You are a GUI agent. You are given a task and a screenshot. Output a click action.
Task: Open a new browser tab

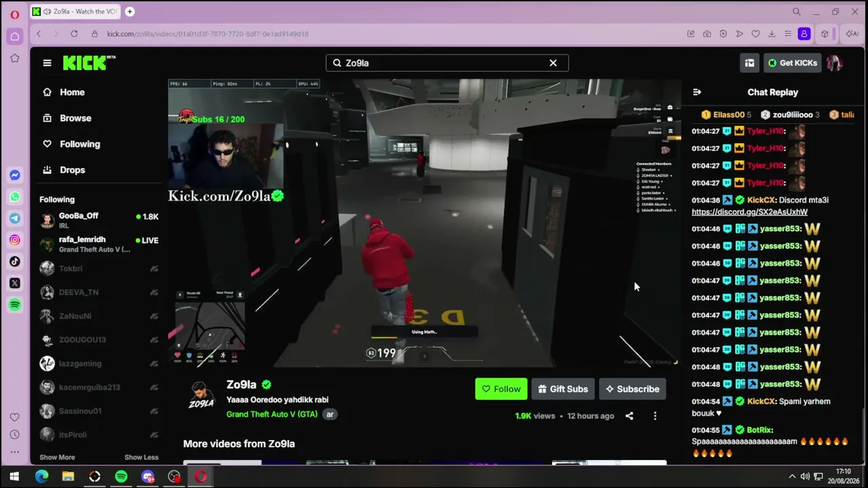pos(130,12)
